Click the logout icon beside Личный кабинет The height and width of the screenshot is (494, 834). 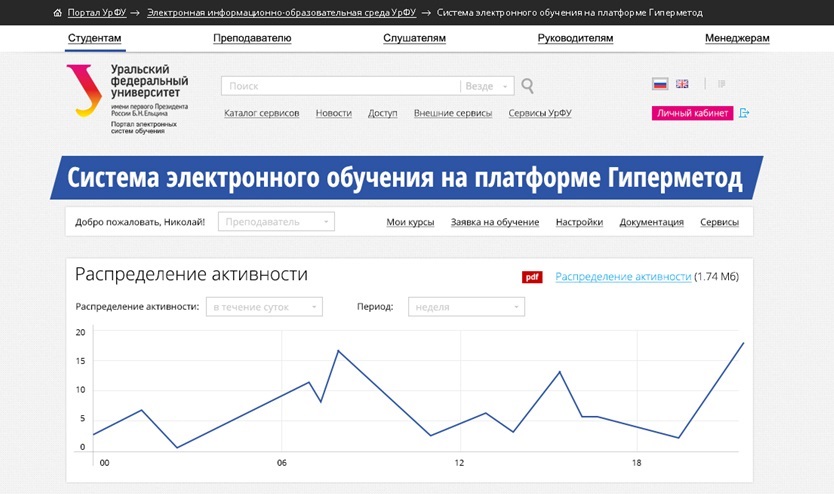pos(744,113)
